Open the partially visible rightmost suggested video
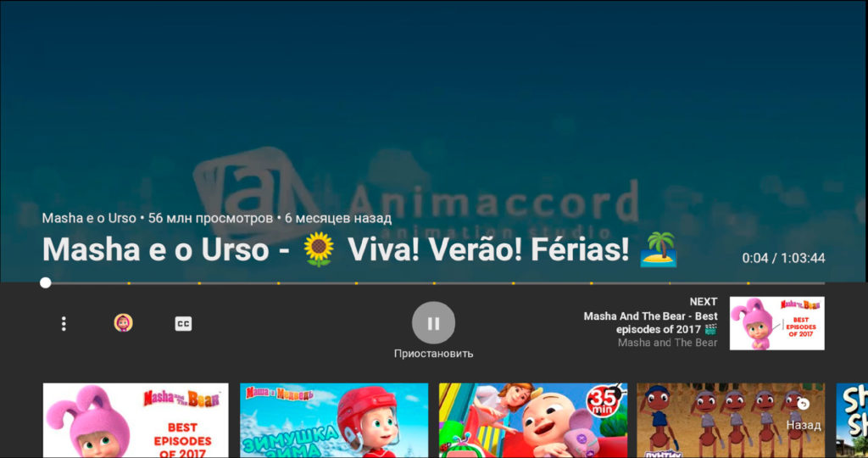The height and width of the screenshot is (458, 868). pos(852,421)
